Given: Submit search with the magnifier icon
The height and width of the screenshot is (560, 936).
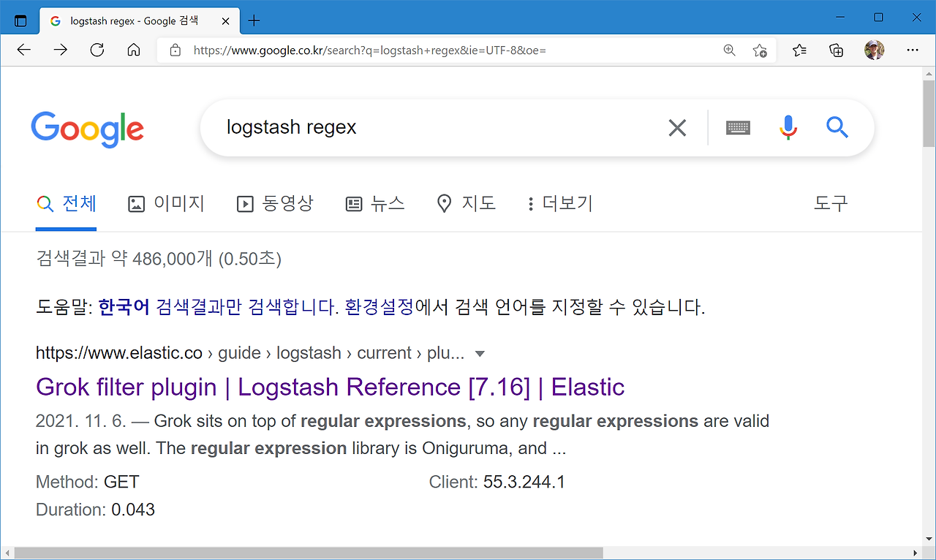Looking at the screenshot, I should [x=837, y=128].
